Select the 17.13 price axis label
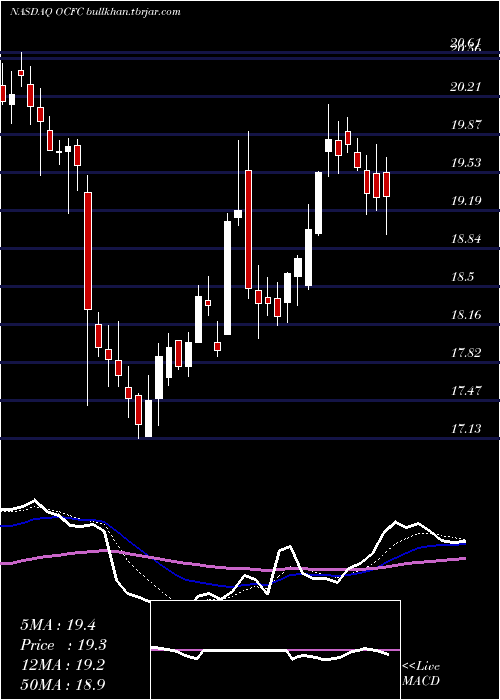 [466, 429]
